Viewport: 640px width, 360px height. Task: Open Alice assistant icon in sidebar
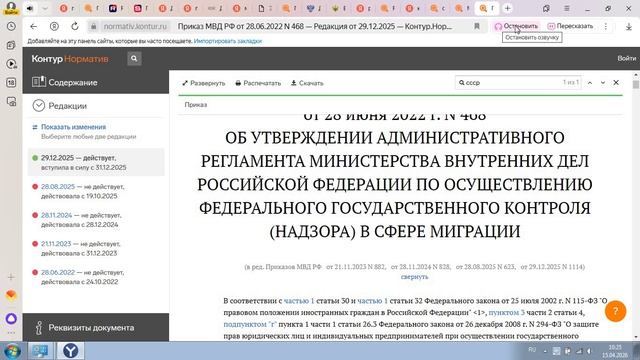pyautogui.click(x=11, y=318)
